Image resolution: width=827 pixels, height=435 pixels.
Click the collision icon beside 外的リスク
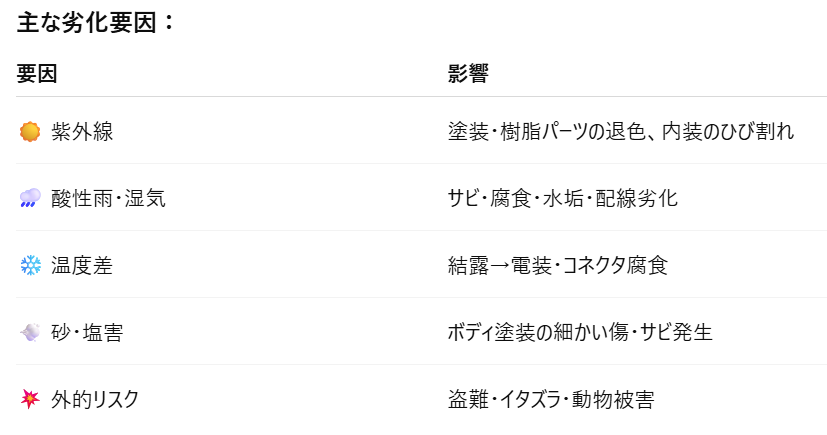coord(30,400)
